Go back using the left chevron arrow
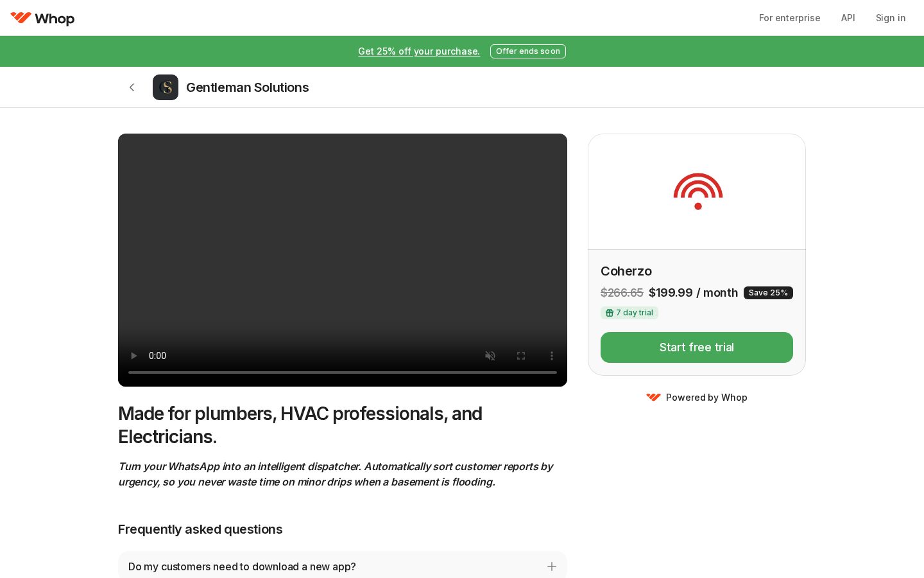The height and width of the screenshot is (578, 924). [x=132, y=87]
